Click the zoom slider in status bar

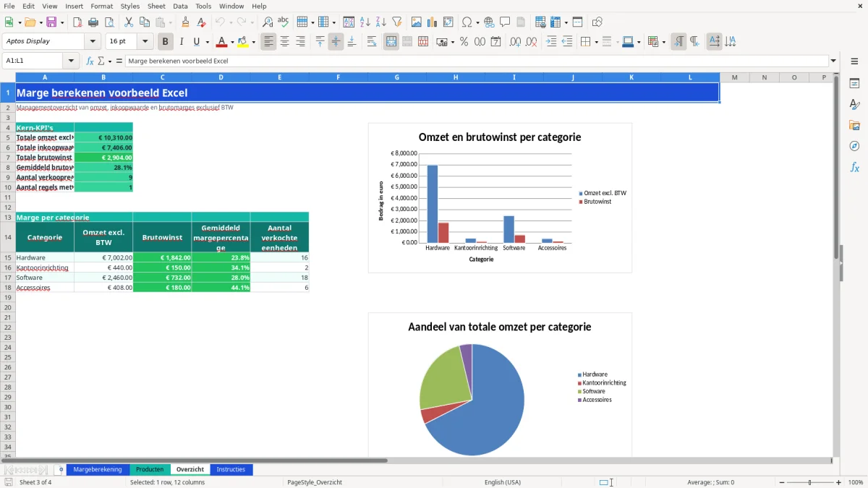[x=809, y=482]
